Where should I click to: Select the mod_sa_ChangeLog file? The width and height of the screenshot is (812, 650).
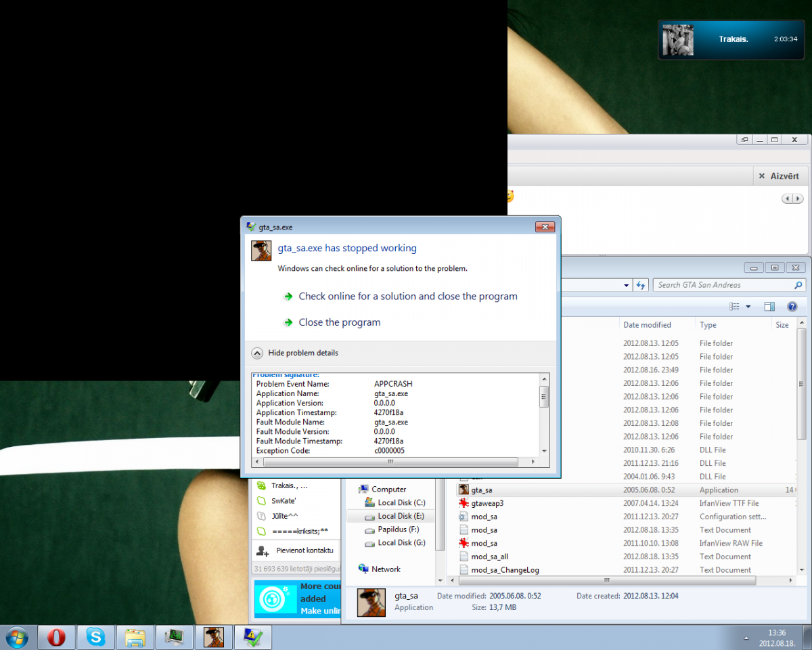coord(626,570)
